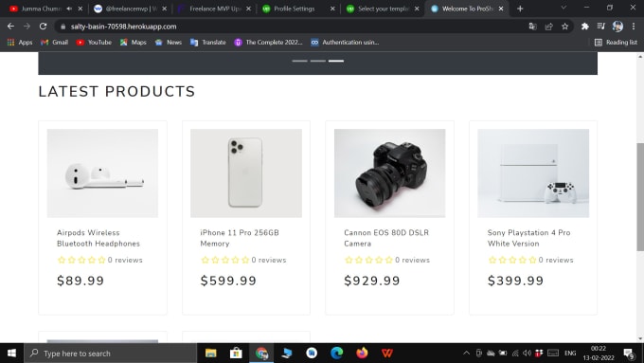The image size is (644, 363).
Task: Bookmark this page with the star icon
Action: pyautogui.click(x=564, y=27)
